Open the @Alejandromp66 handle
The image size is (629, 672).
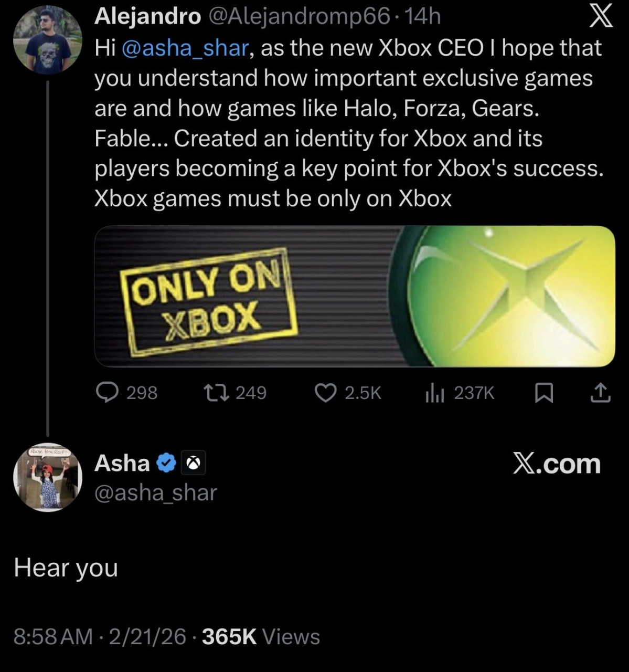coord(299,17)
